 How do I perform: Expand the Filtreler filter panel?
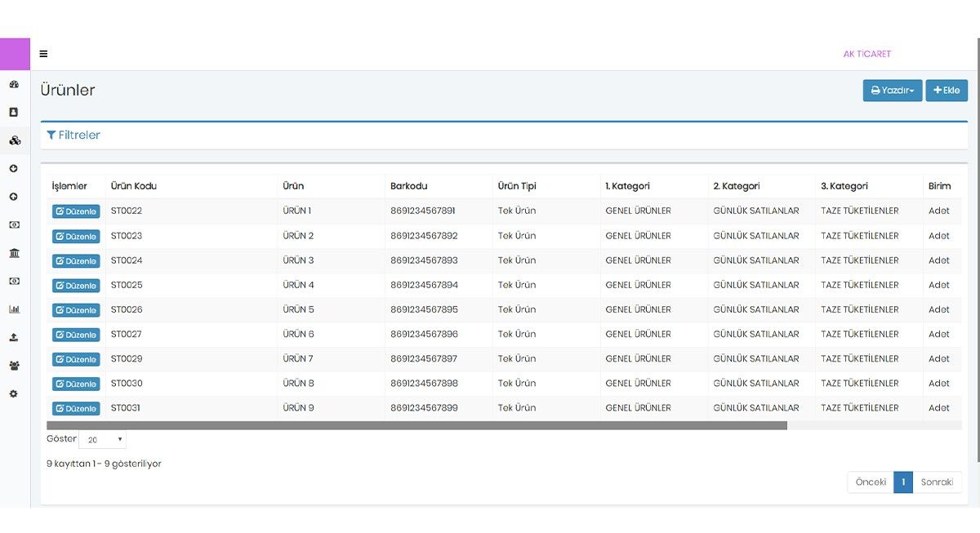point(73,135)
